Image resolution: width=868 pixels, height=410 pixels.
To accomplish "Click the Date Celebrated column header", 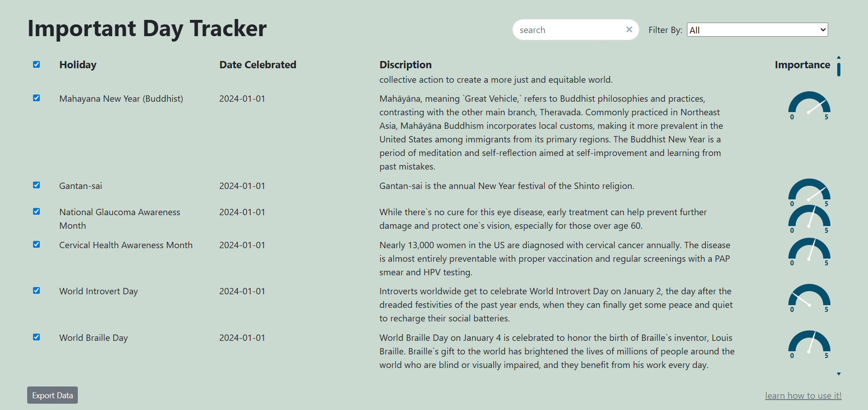I will coord(258,65).
